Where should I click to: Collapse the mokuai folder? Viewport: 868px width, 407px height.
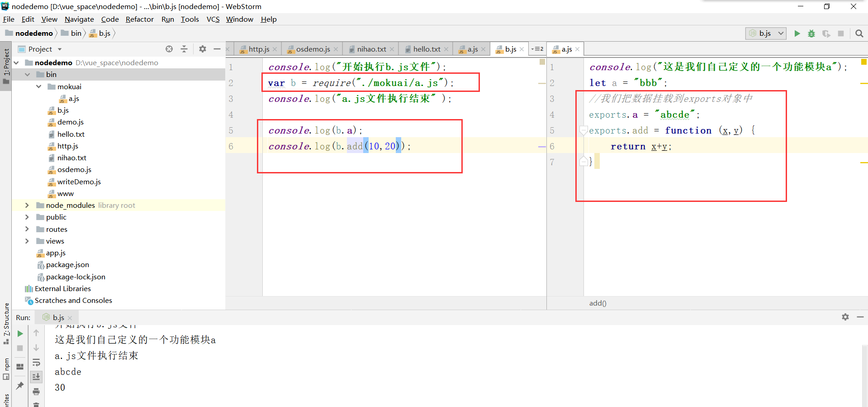point(39,87)
